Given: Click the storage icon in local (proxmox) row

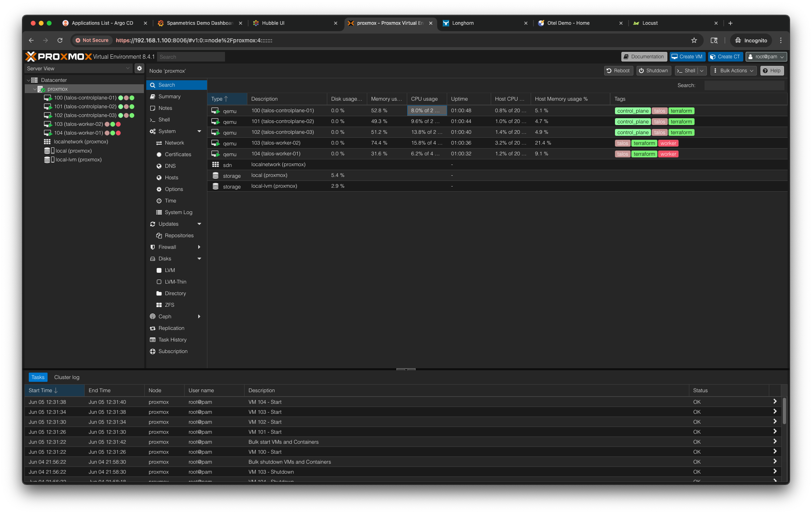Looking at the screenshot, I should point(215,175).
